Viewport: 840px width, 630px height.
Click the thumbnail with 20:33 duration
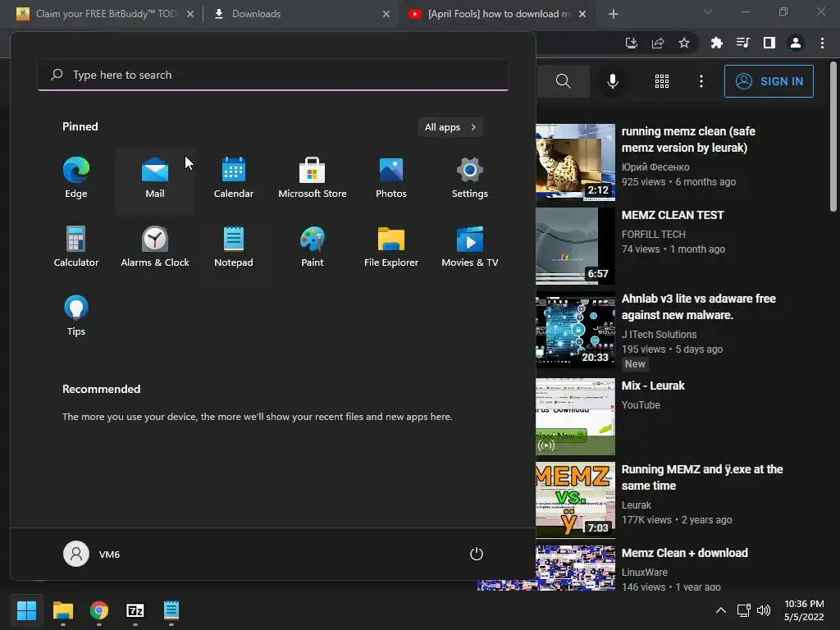click(575, 330)
